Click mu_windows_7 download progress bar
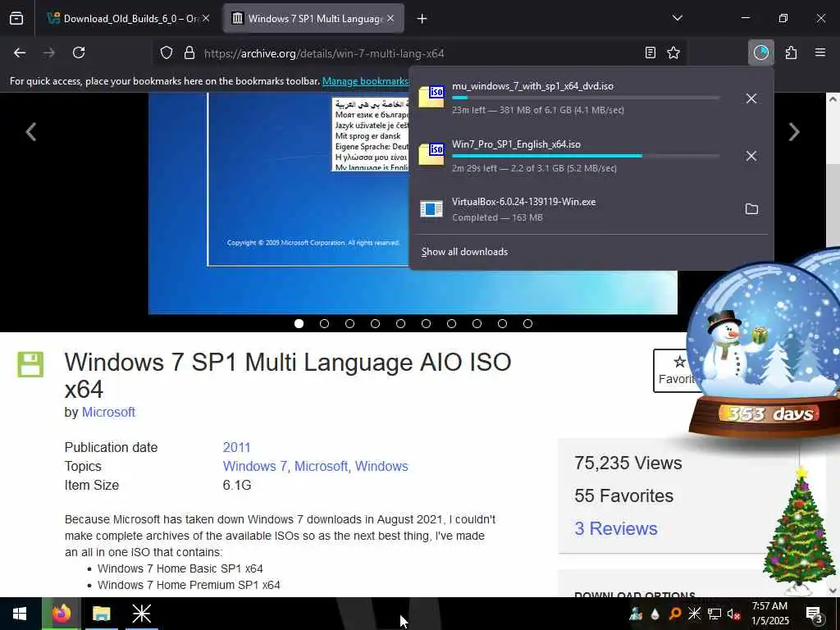 coord(586,98)
